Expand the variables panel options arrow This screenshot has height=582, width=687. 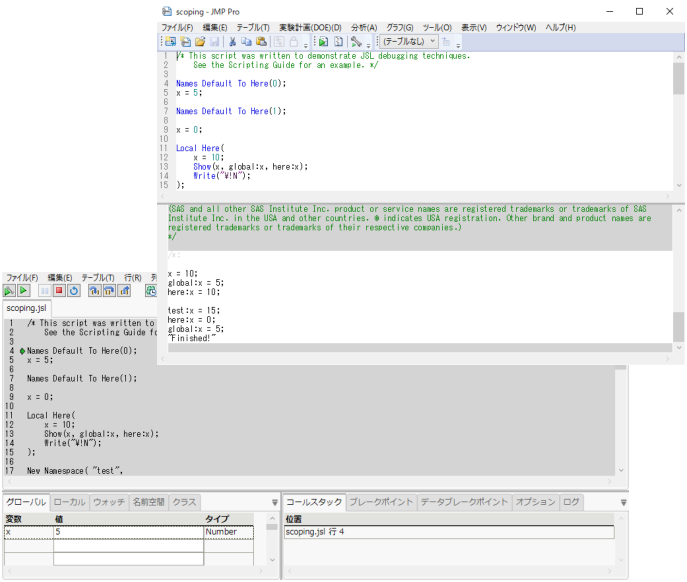point(275,503)
